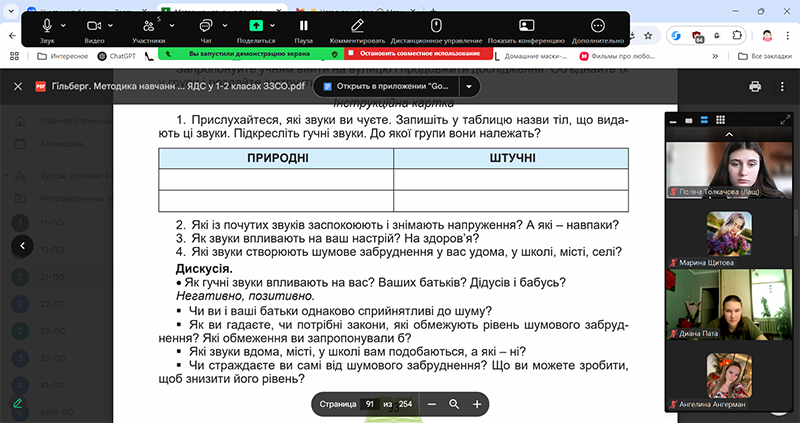The height and width of the screenshot is (423, 800).
Task: Open the apps grid in bookmarks bar
Action: point(14,56)
